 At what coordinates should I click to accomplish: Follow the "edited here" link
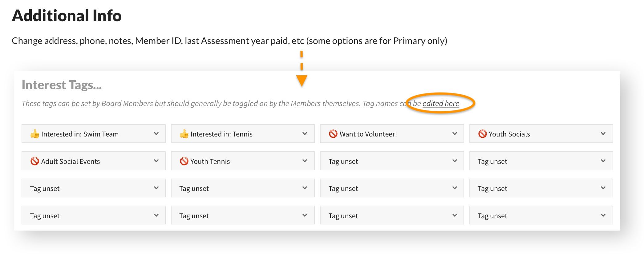(x=441, y=104)
